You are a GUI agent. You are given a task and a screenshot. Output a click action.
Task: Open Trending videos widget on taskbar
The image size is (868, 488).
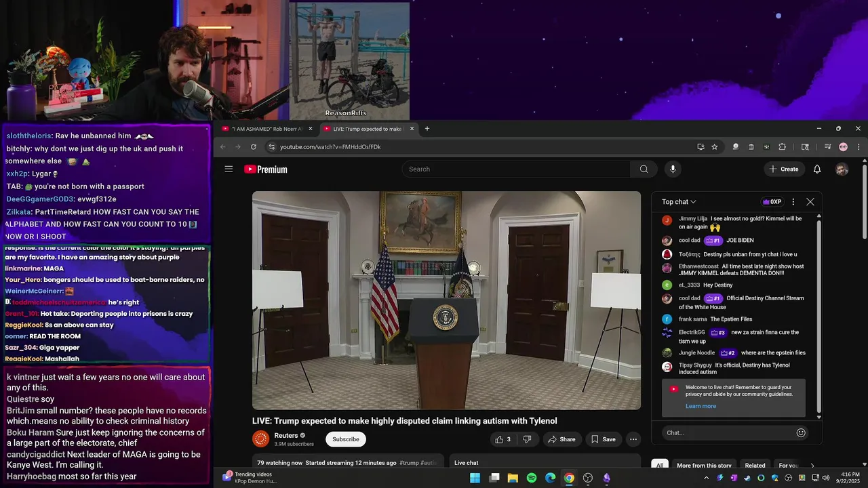250,478
